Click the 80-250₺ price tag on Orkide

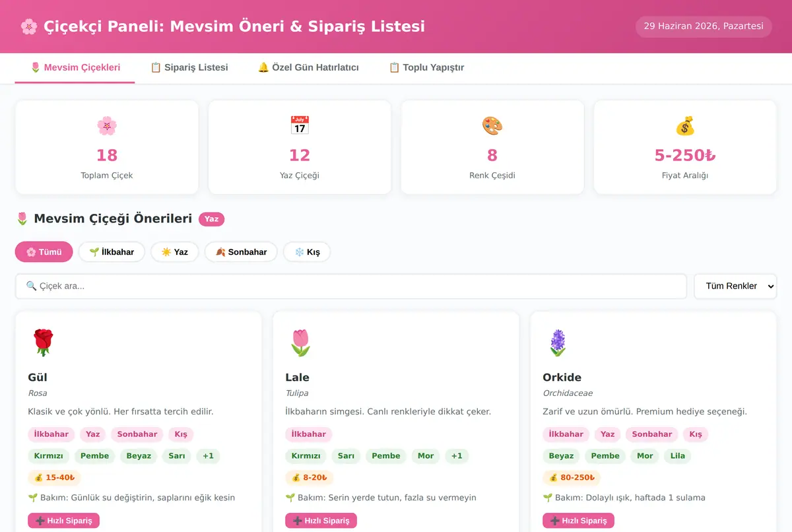point(572,477)
